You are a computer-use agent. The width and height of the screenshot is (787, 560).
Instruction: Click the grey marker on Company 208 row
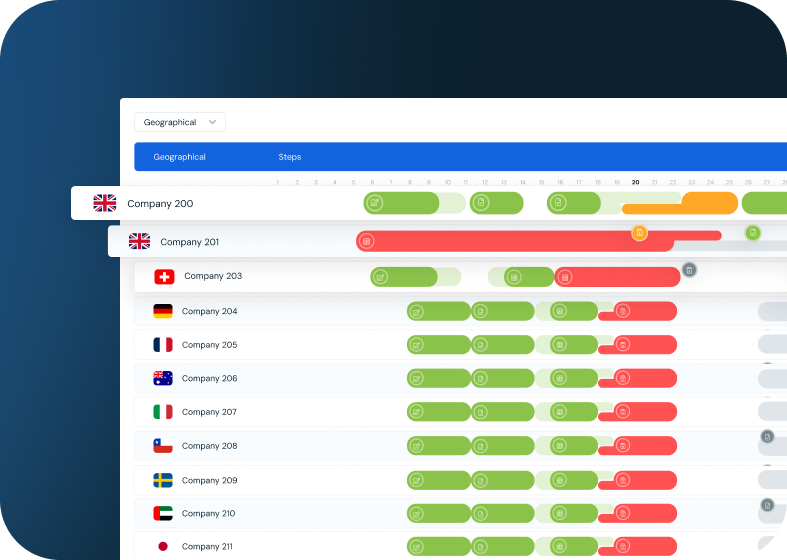(x=767, y=437)
